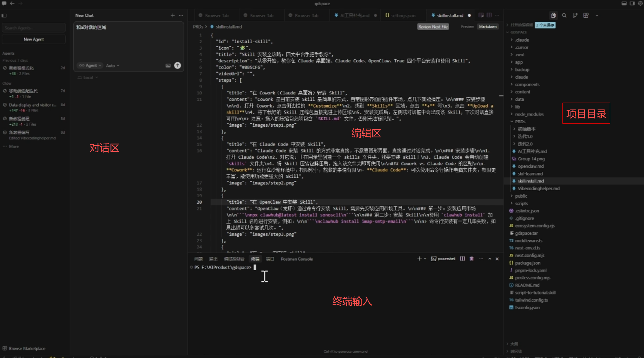This screenshot has width=644, height=358.
Task: Click the send arrow in chat box
Action: coord(178,66)
